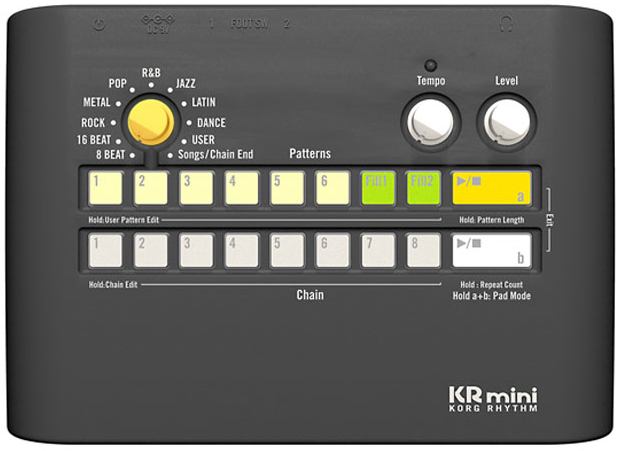
Task: Choose the 8 BEAT genre position
Action: pyautogui.click(x=110, y=155)
